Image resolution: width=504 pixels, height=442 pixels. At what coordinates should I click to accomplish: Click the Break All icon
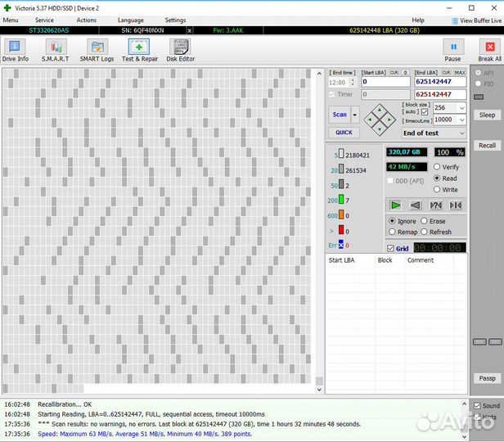click(x=489, y=51)
